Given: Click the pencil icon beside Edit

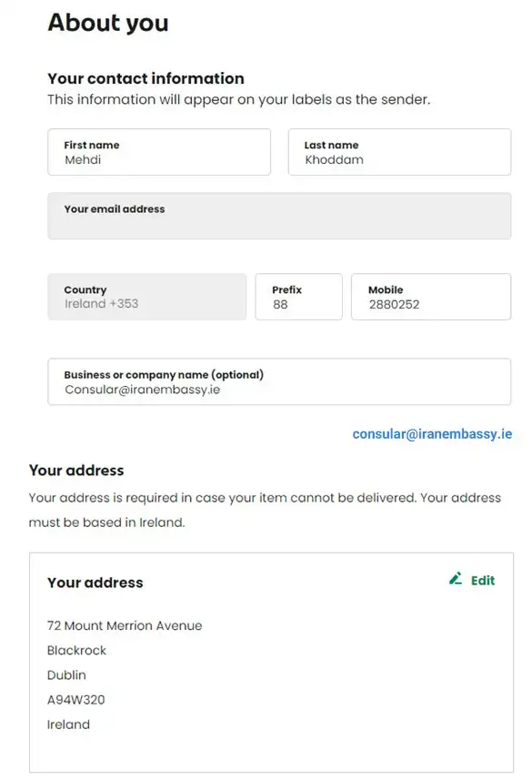Looking at the screenshot, I should pos(456,579).
